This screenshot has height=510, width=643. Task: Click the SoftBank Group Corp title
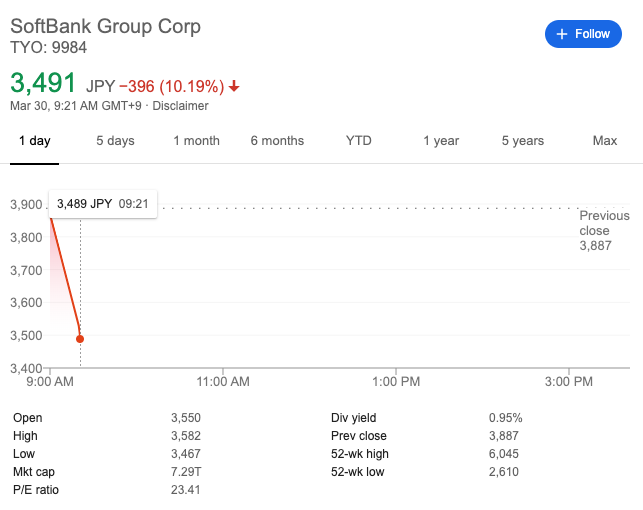[x=105, y=26]
